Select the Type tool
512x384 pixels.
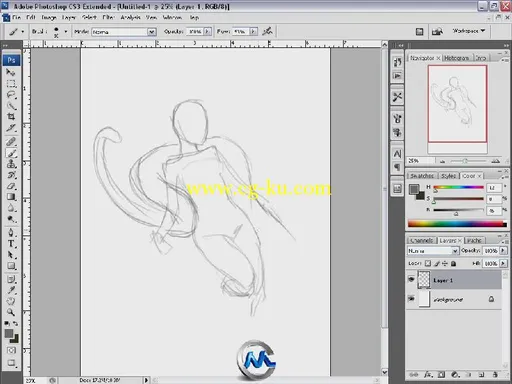pos(11,244)
